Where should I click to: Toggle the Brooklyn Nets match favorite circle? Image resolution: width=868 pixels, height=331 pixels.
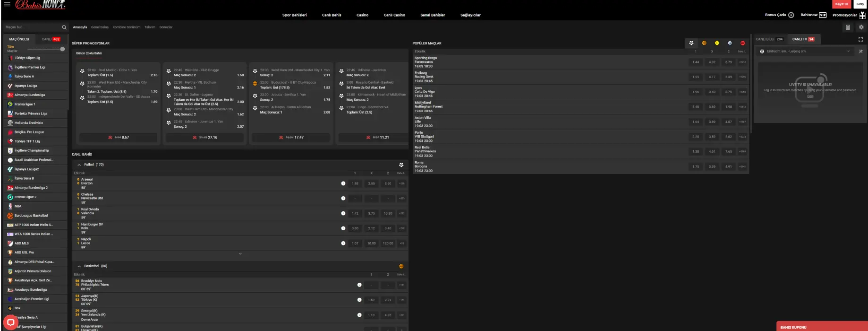(359, 285)
